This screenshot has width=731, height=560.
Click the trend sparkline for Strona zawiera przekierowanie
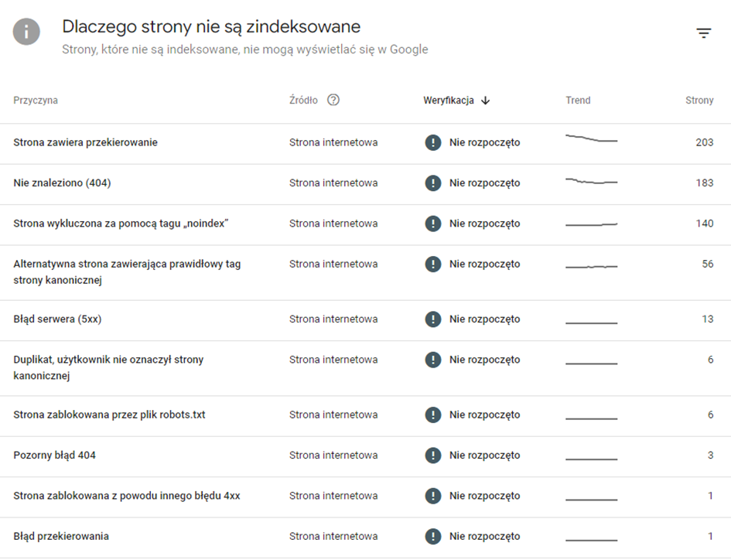click(591, 138)
